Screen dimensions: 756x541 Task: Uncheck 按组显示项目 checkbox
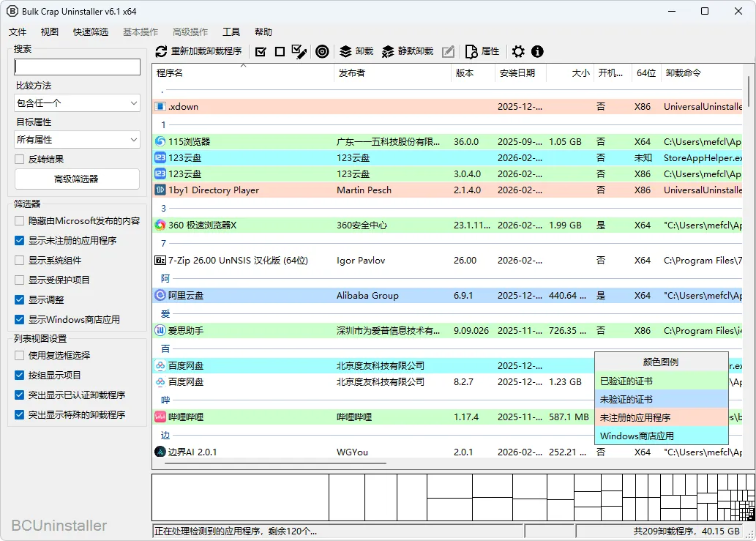19,375
